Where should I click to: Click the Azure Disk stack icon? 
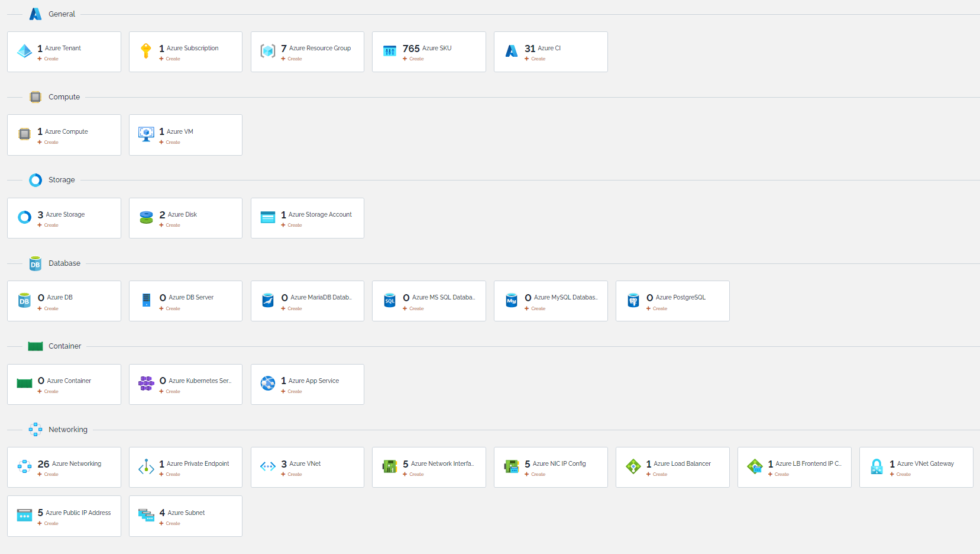(146, 218)
